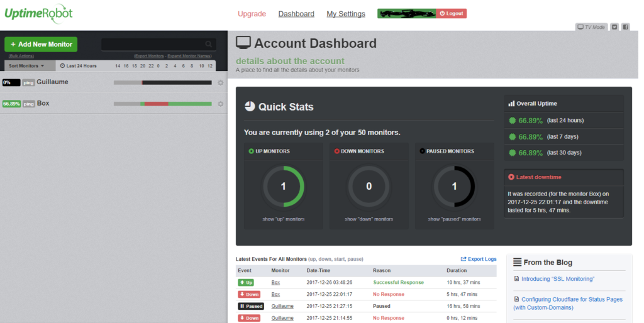Click the search magnifier icon

pyautogui.click(x=209, y=44)
